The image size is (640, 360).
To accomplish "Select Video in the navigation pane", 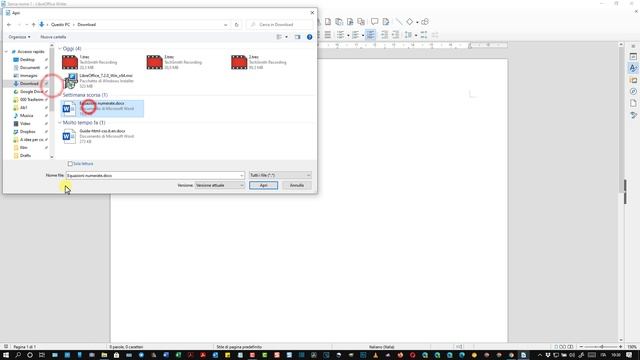I will [25, 124].
